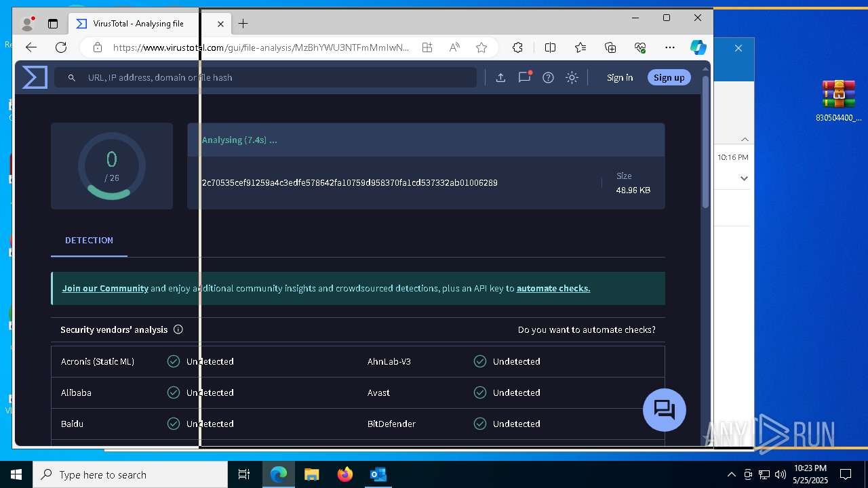The width and height of the screenshot is (868, 488).
Task: Click the VirusTotal logo icon
Action: tap(35, 77)
